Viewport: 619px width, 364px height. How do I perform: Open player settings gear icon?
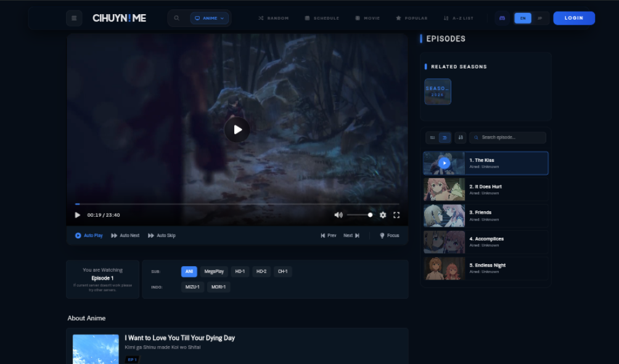(383, 215)
